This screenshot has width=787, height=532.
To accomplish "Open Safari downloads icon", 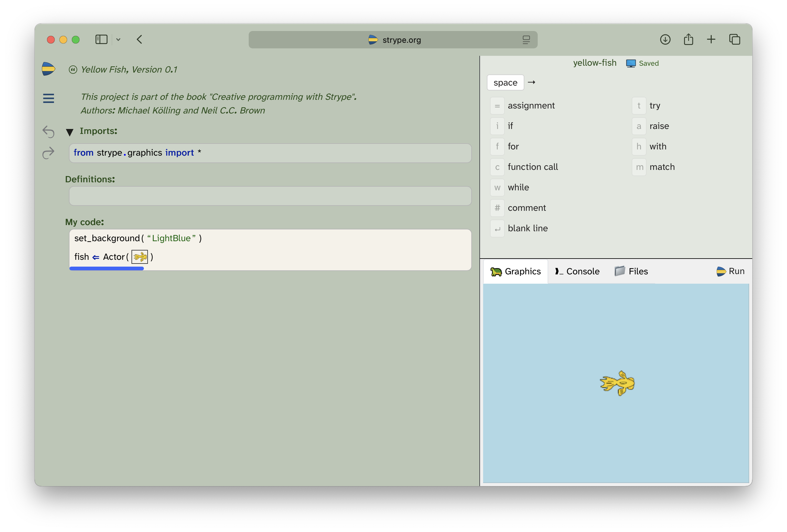I will coord(665,40).
